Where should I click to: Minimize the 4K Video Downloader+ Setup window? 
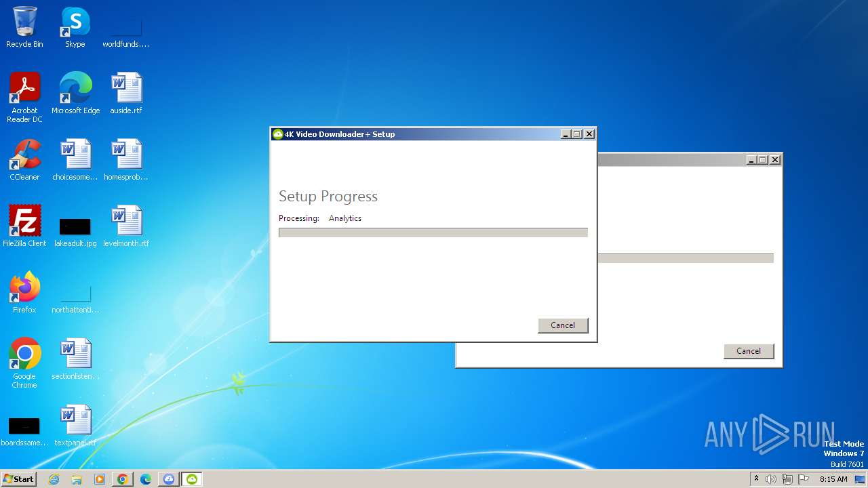(566, 134)
